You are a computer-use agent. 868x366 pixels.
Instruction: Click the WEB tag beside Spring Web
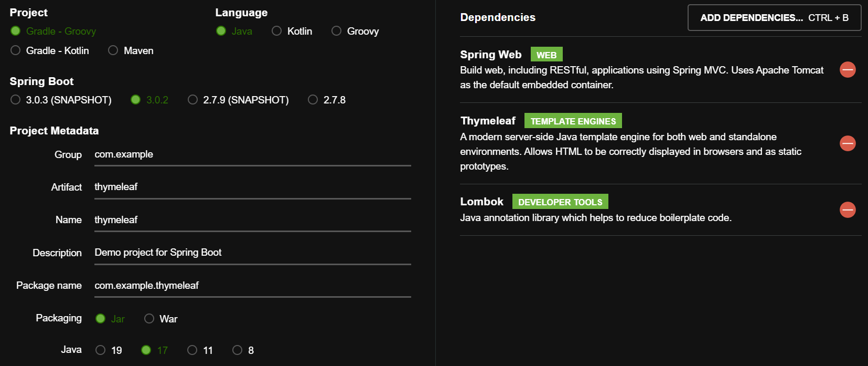coord(546,55)
